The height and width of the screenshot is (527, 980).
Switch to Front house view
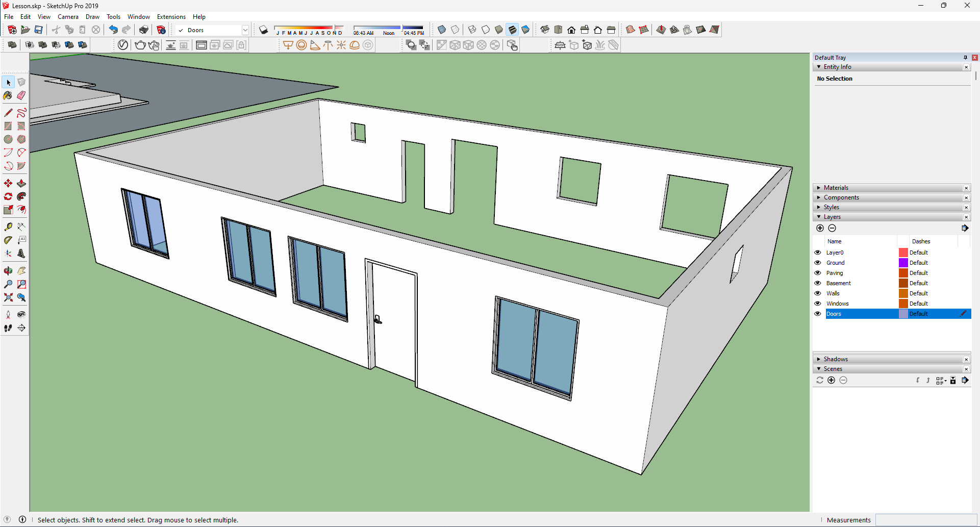[x=571, y=30]
